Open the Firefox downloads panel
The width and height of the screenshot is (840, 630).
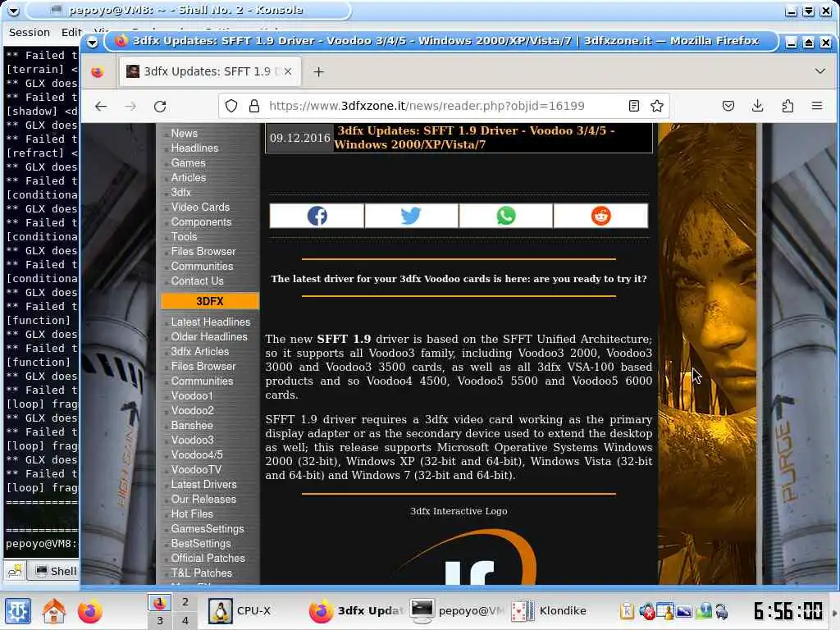(x=757, y=106)
